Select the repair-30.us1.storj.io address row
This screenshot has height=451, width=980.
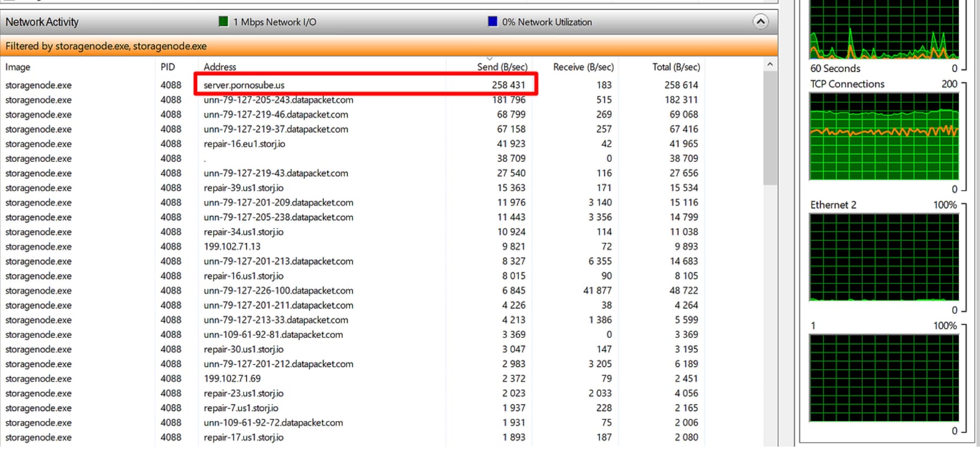353,349
